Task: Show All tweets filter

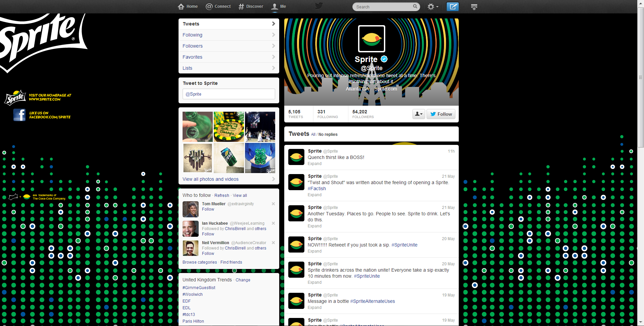Action: pyautogui.click(x=313, y=134)
